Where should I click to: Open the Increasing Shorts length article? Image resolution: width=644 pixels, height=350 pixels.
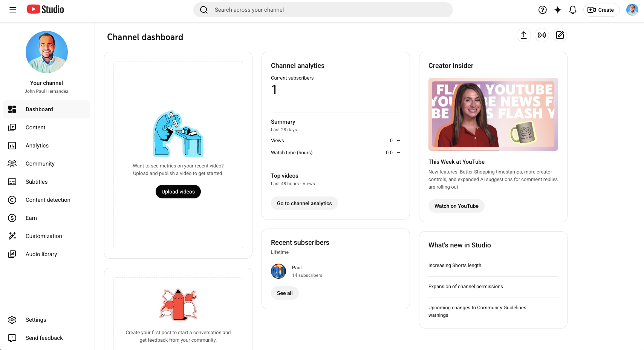pos(454,265)
